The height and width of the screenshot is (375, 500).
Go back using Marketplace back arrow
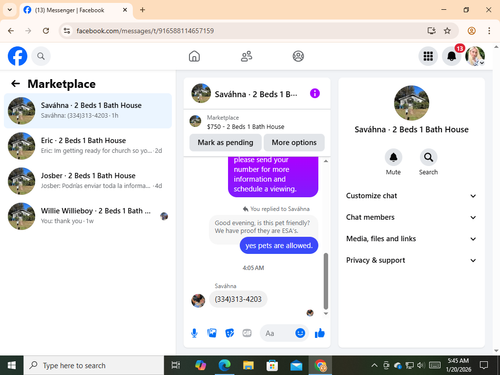pyautogui.click(x=16, y=84)
